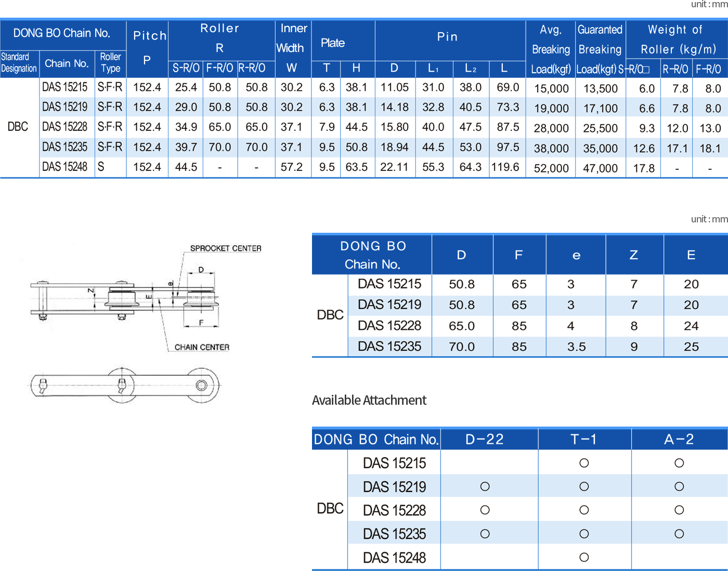This screenshot has height=571, width=728.
Task: Select 'DAS 15219' in the attachment table
Action: point(394,487)
